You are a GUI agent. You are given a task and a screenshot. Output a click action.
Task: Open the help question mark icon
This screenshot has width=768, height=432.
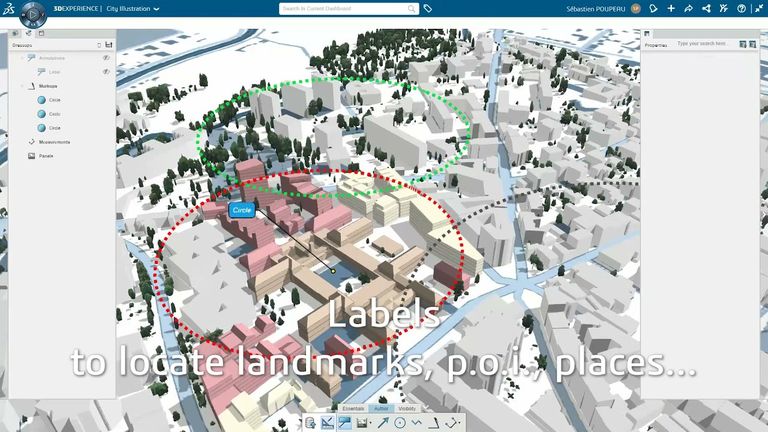coord(741,8)
